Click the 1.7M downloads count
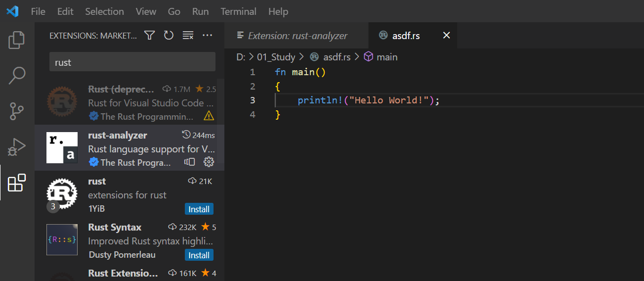Viewport: 644px width, 281px height. tap(176, 89)
